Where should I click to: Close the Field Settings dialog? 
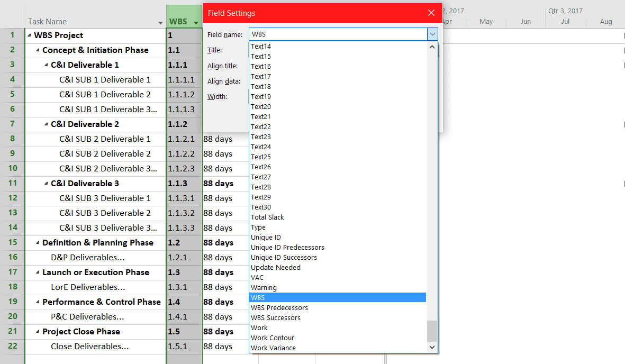click(431, 13)
